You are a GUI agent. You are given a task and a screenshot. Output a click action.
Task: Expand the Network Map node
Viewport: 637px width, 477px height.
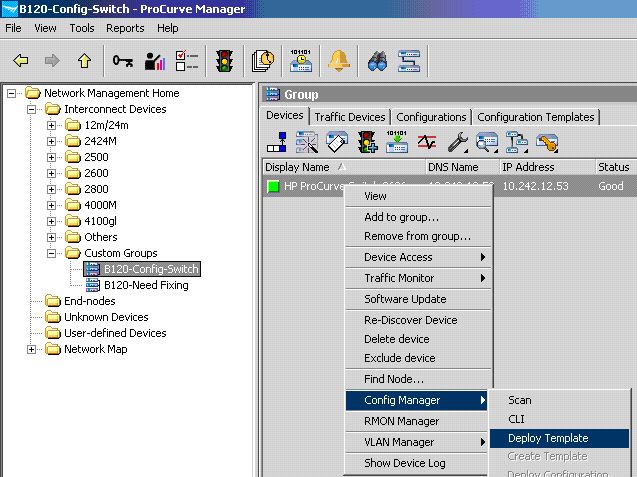click(x=31, y=349)
